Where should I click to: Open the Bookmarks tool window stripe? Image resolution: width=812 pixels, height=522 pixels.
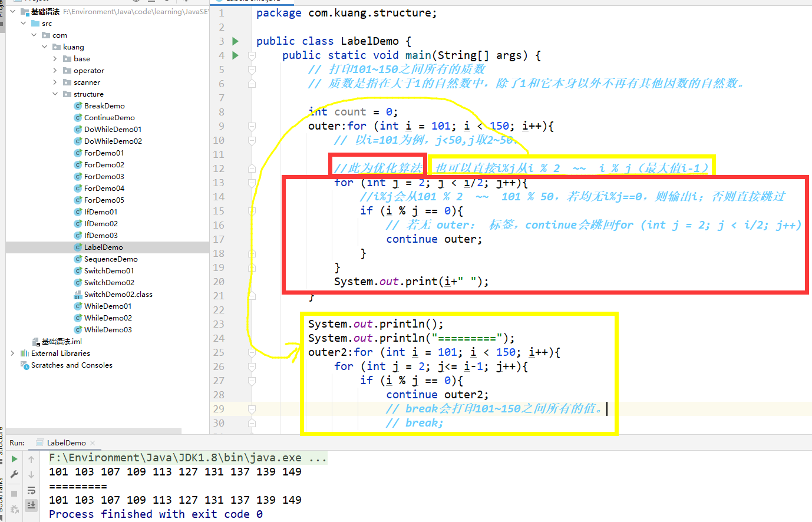tap(2, 495)
